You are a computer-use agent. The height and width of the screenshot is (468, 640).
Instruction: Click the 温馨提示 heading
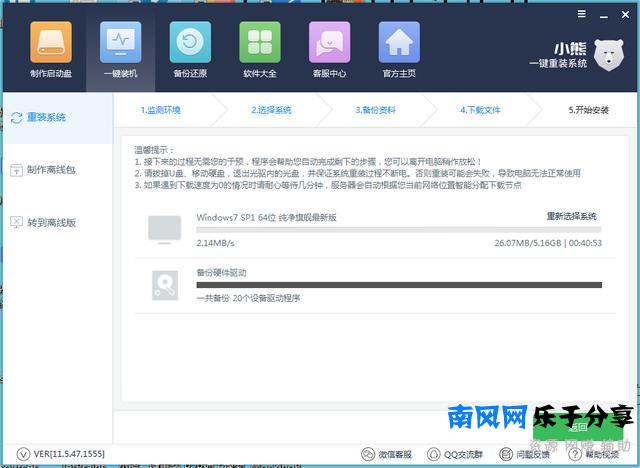(154, 150)
